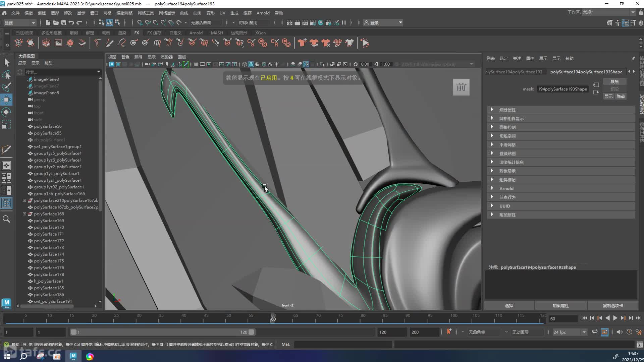Open the Arnold main menu
644x362 pixels.
(263, 13)
